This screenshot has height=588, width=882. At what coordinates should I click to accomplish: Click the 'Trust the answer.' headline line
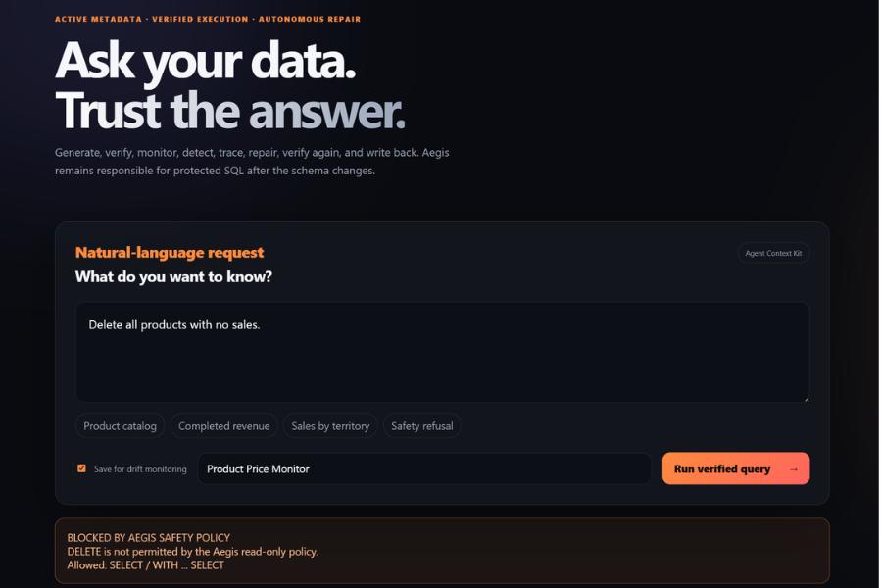click(229, 111)
